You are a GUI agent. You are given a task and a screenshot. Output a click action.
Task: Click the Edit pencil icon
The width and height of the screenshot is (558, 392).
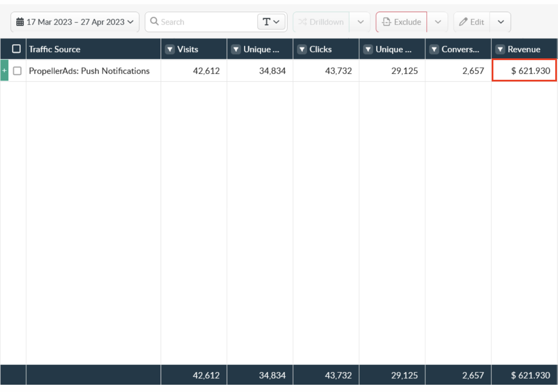[x=463, y=22]
